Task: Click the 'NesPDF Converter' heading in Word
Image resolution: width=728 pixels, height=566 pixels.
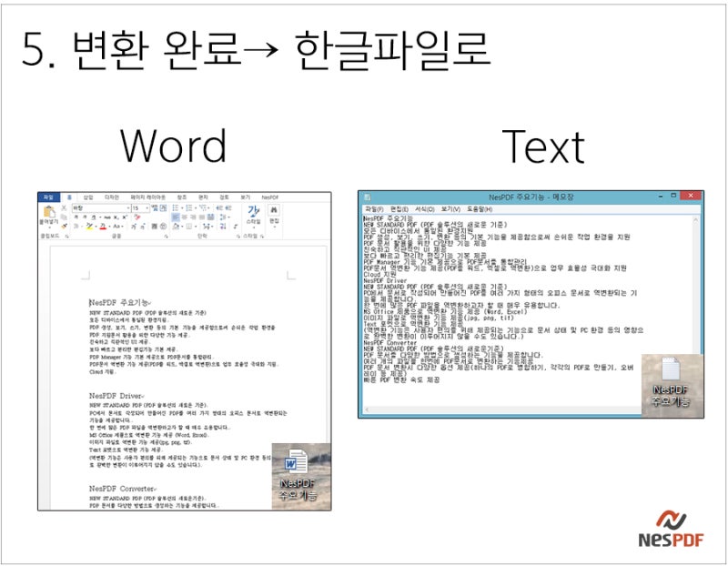Action: pyautogui.click(x=123, y=489)
